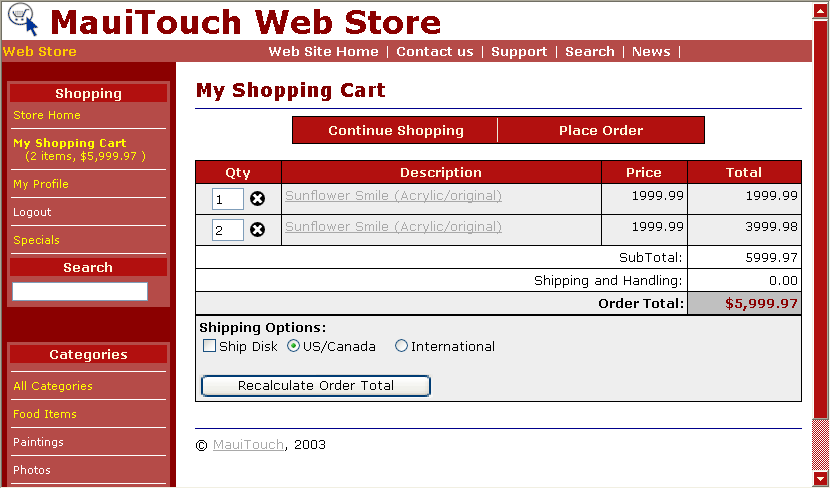Click the shopping cart logo icon
Image resolution: width=831 pixels, height=489 pixels.
22,20
